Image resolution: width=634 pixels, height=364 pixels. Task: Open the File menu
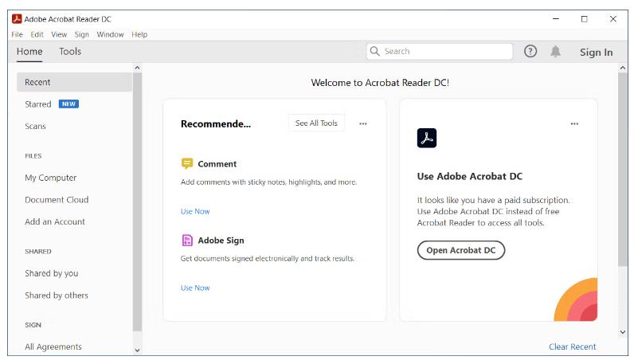[17, 34]
